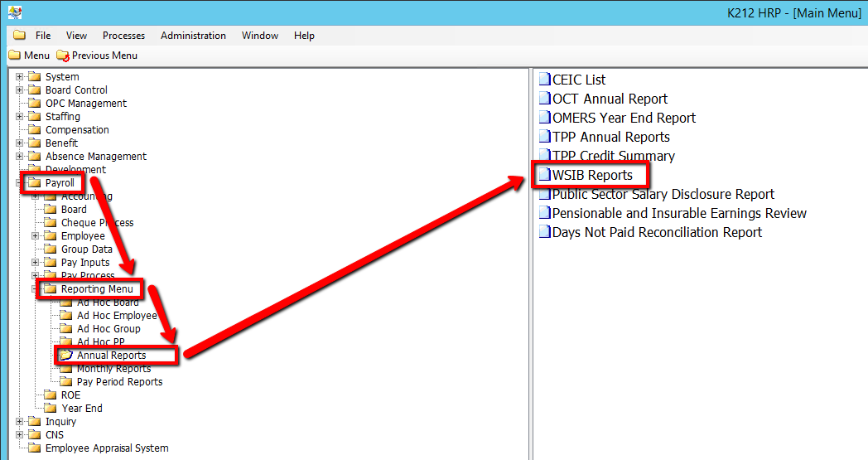Click the Menu folder icon in toolbar

[x=15, y=56]
